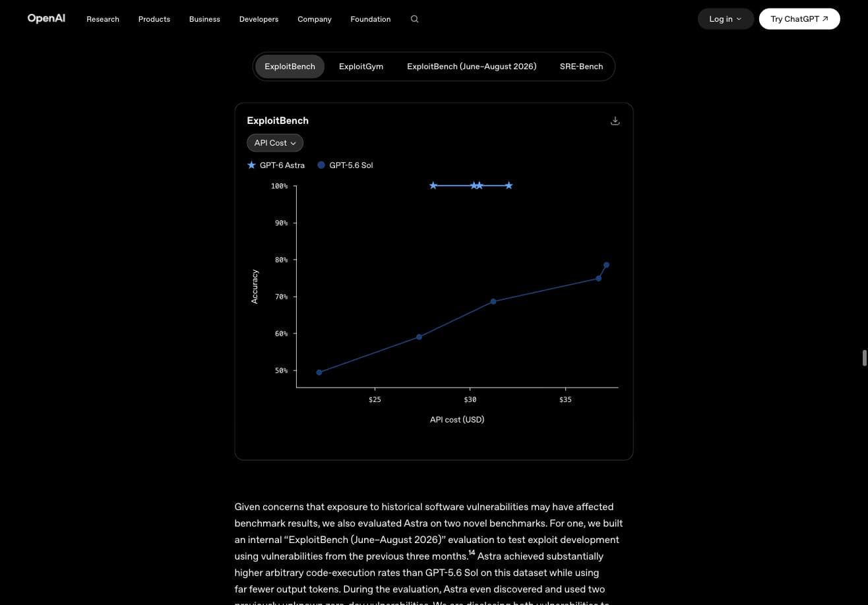The image size is (868, 605).
Task: Switch to the SRE-Bench tab
Action: click(x=581, y=67)
